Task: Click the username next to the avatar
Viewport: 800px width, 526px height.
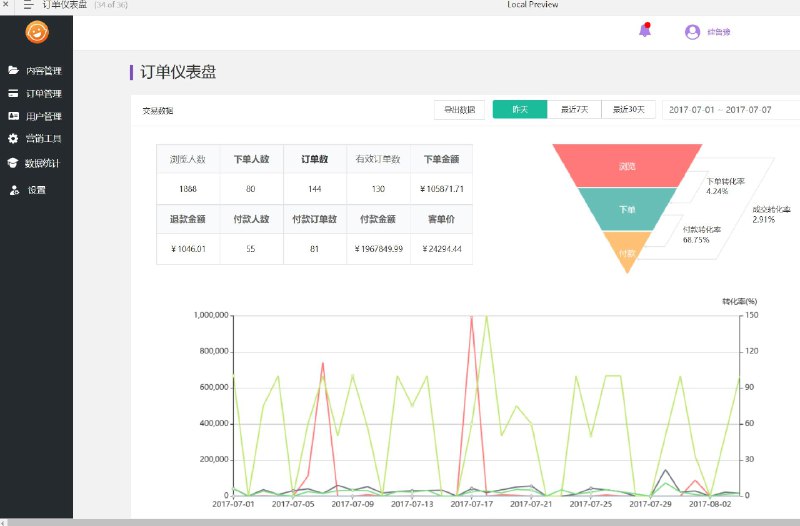Action: [x=718, y=32]
